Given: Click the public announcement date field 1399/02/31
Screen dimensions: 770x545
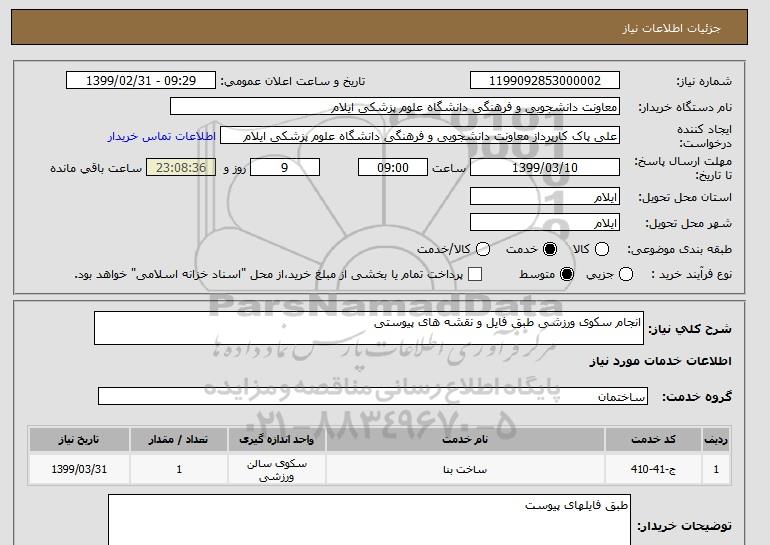Looking at the screenshot, I should point(141,81).
